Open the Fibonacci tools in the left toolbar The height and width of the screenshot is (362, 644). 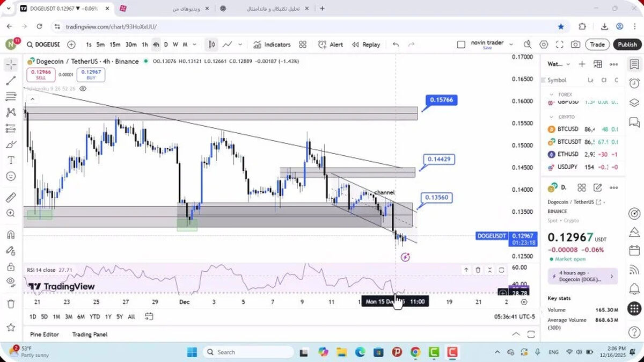pos(11,97)
